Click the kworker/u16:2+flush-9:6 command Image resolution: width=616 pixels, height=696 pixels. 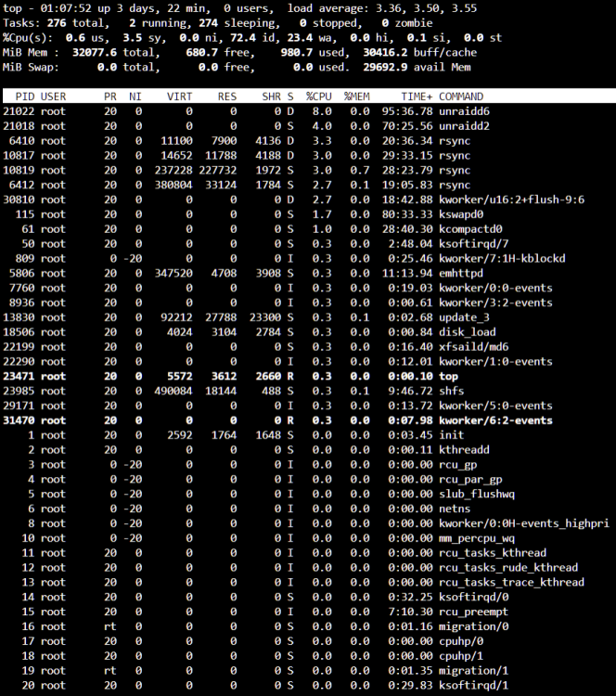512,200
